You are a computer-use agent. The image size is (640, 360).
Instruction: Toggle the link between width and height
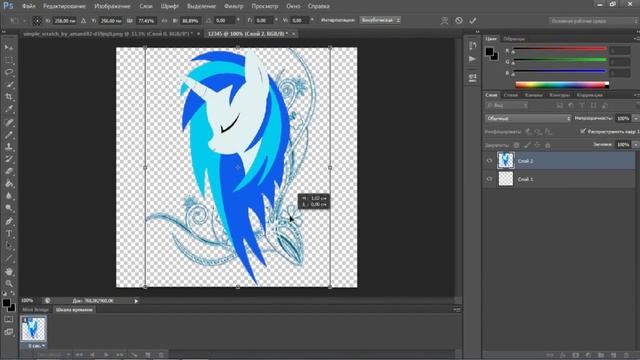164,20
